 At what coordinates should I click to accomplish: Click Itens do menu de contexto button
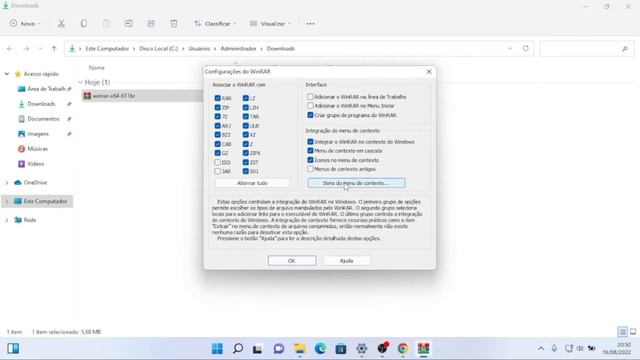click(x=356, y=183)
